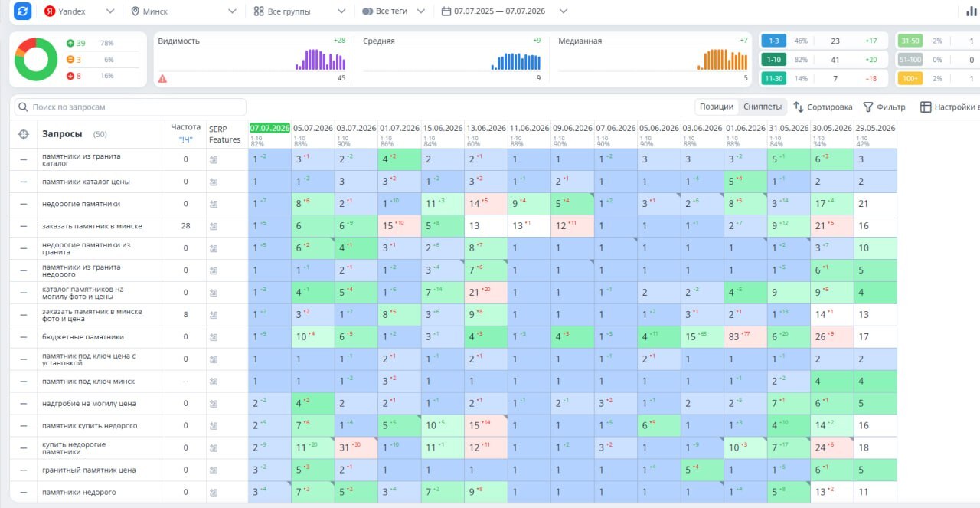Click the dash marker beside «памятники недорого»
The image size is (980, 508).
[x=23, y=493]
